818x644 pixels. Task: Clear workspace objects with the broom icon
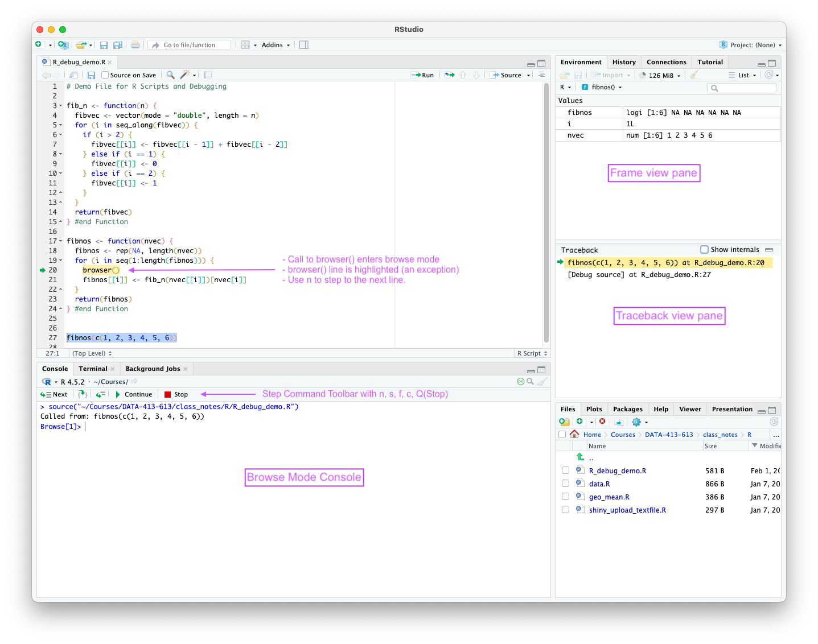[694, 75]
